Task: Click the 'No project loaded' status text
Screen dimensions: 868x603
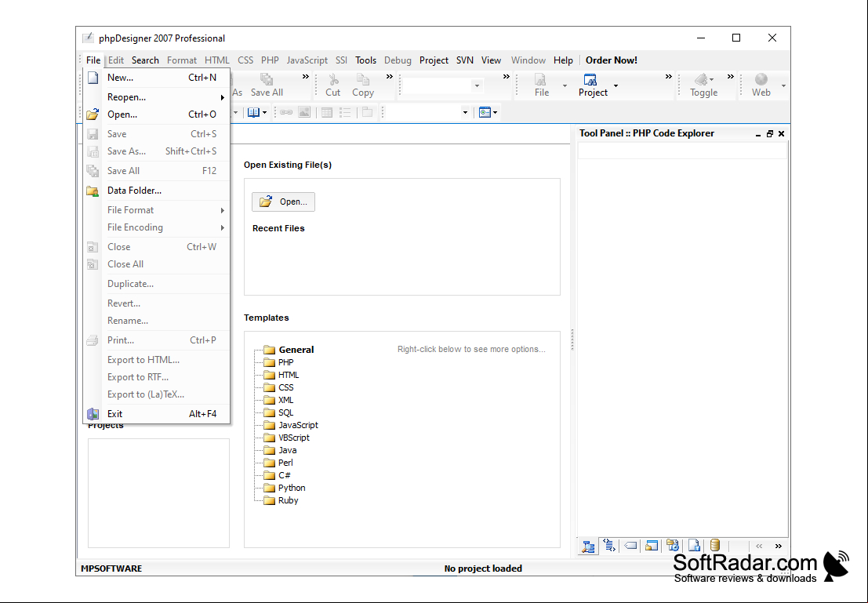Action: (x=483, y=568)
